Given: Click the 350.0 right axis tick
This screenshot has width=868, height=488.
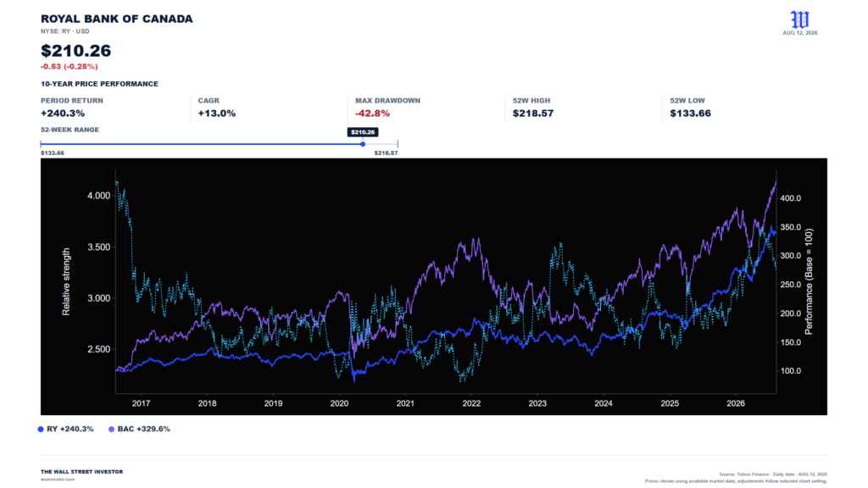Looking at the screenshot, I should [x=791, y=227].
